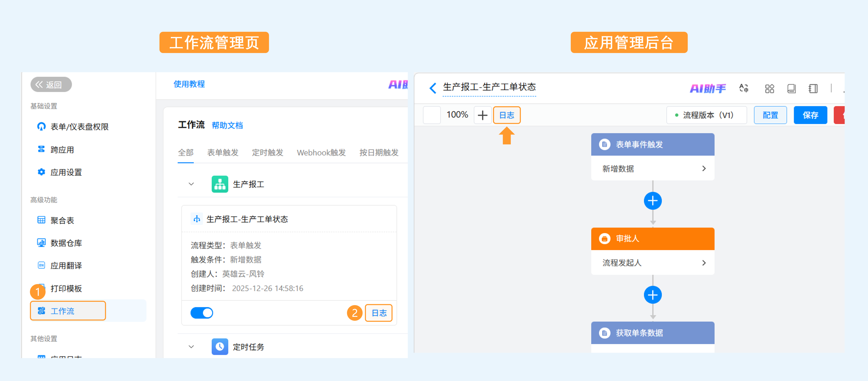Open 流程版本 (V1) version dropdown
868x381 pixels.
(x=706, y=115)
